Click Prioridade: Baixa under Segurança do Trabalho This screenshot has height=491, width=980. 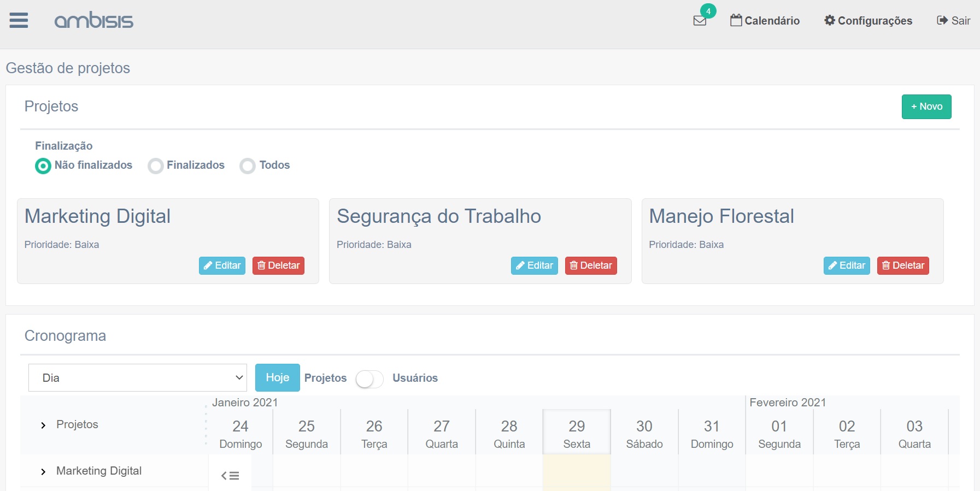click(374, 245)
